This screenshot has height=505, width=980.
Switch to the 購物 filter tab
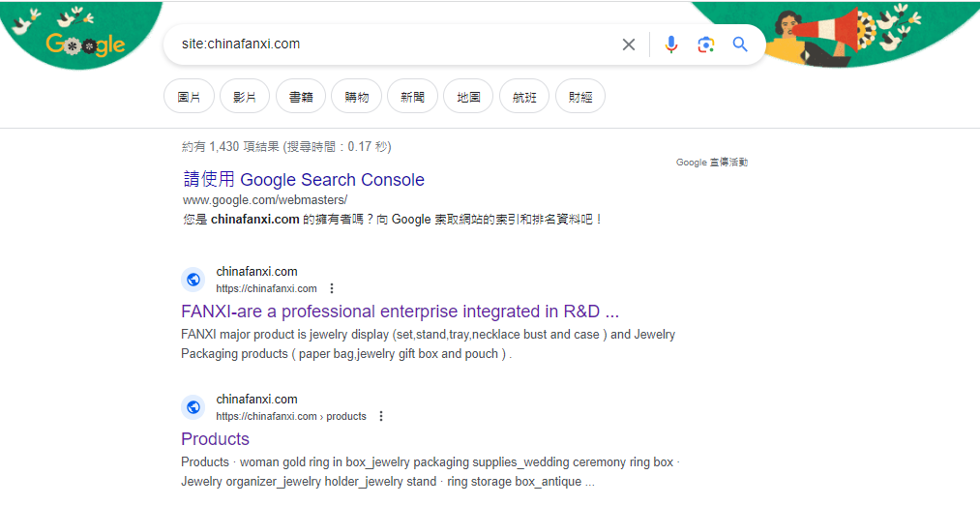click(356, 96)
